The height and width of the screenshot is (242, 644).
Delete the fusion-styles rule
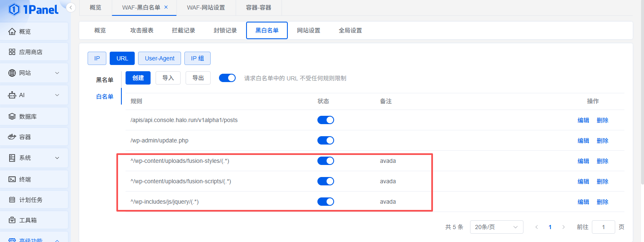point(603,161)
